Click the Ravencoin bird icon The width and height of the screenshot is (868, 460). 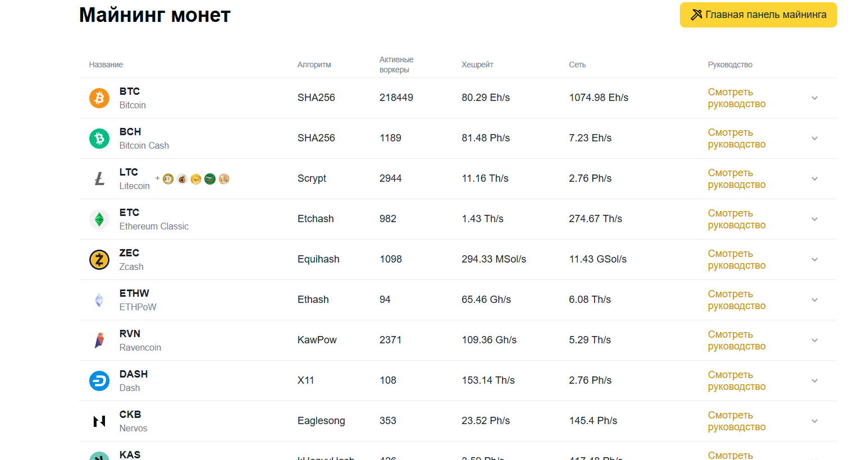[x=99, y=341]
